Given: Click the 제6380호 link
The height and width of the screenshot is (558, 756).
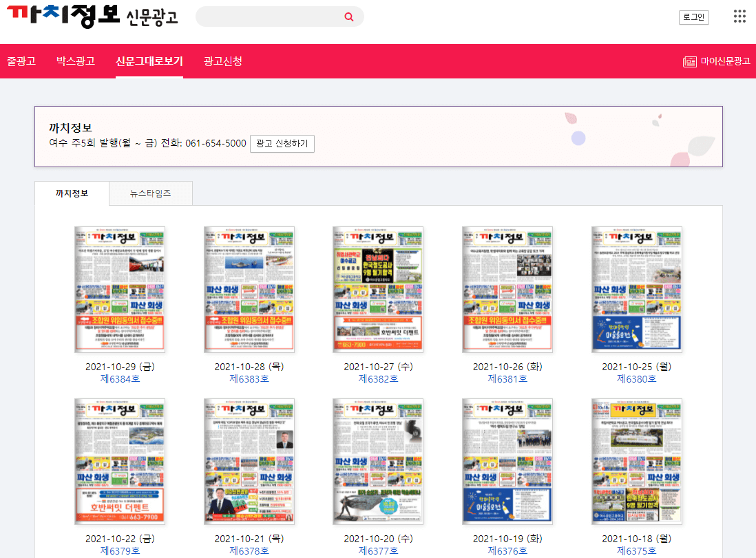Looking at the screenshot, I should [x=637, y=379].
